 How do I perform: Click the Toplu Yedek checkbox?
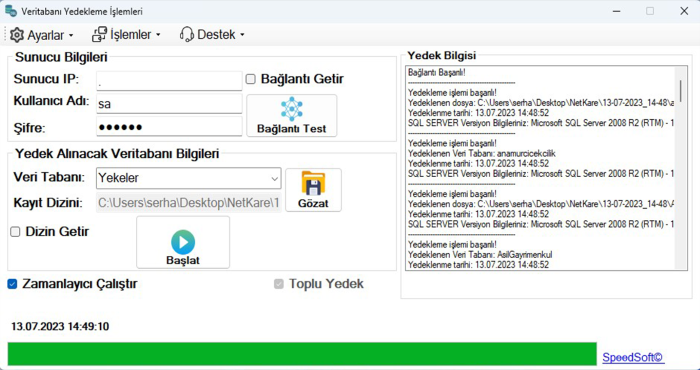[x=279, y=284]
